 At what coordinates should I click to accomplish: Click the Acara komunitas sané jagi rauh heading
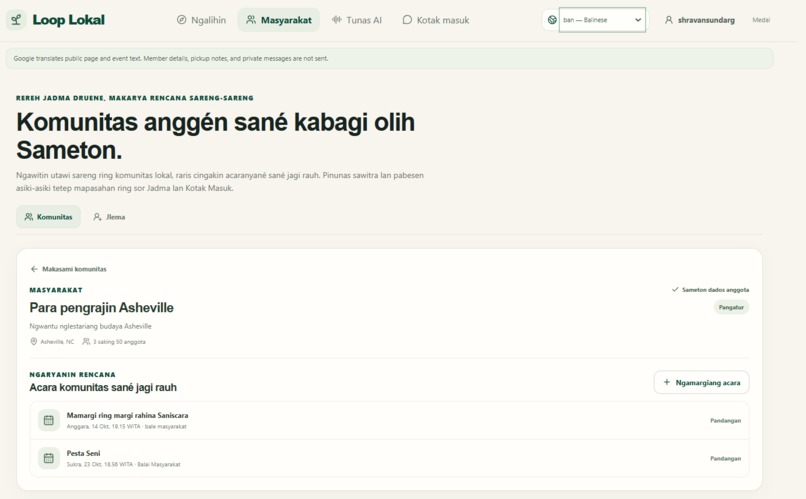coord(103,387)
